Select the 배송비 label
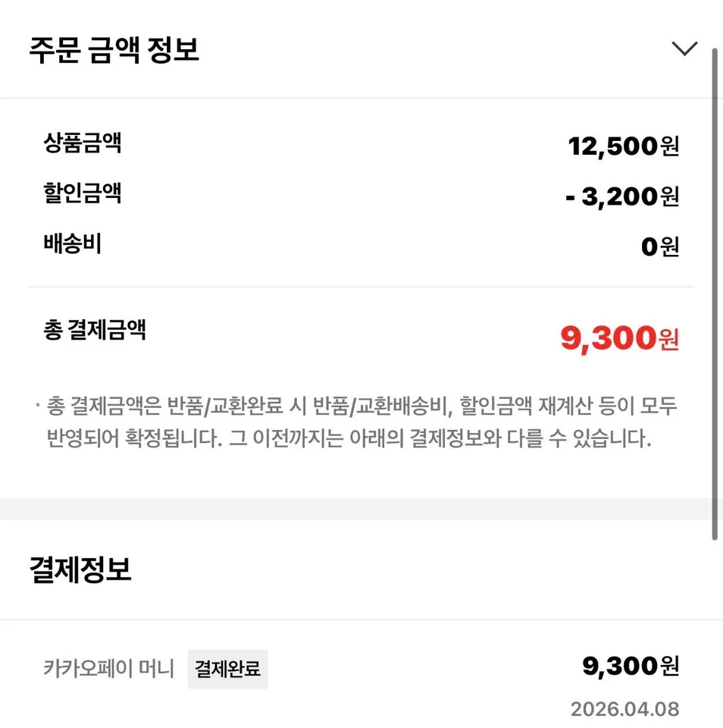 pyautogui.click(x=73, y=243)
